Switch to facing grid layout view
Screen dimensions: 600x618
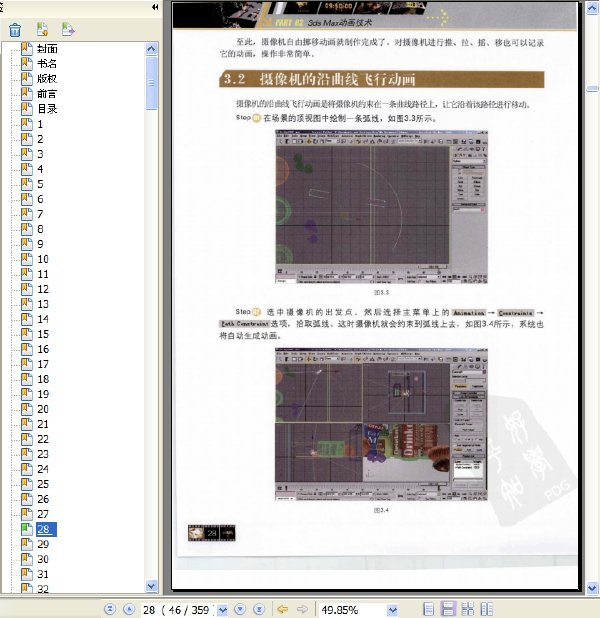point(468,609)
